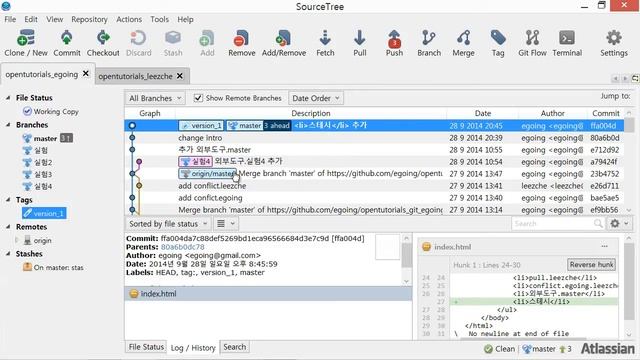The height and width of the screenshot is (360, 640).
Task: Open the Tools menu
Action: 159,19
